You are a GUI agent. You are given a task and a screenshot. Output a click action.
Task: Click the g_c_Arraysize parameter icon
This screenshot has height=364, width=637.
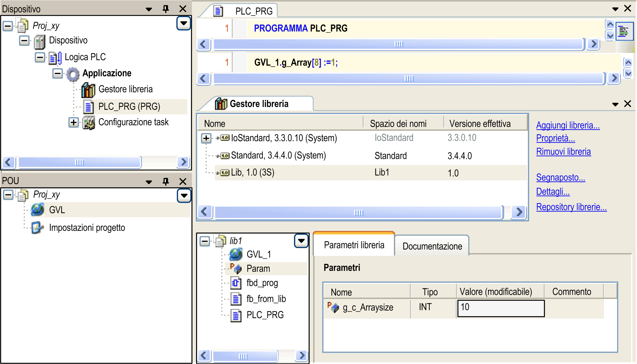333,307
